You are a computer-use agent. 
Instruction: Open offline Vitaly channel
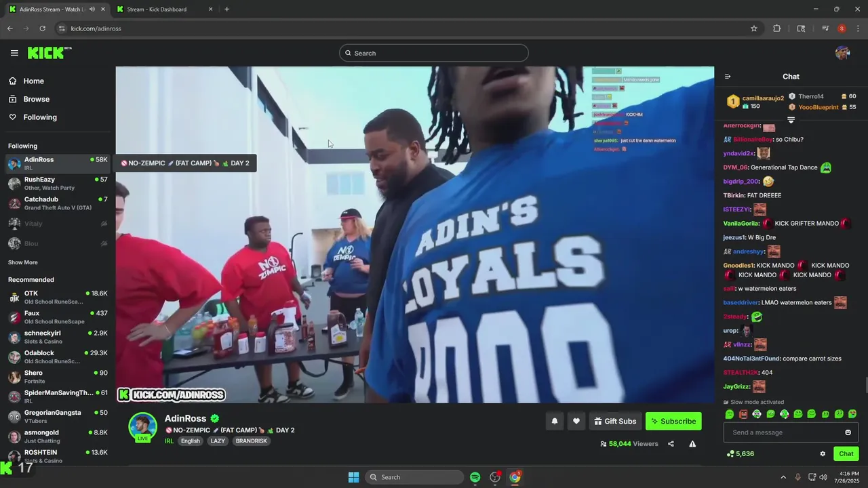pos(58,224)
